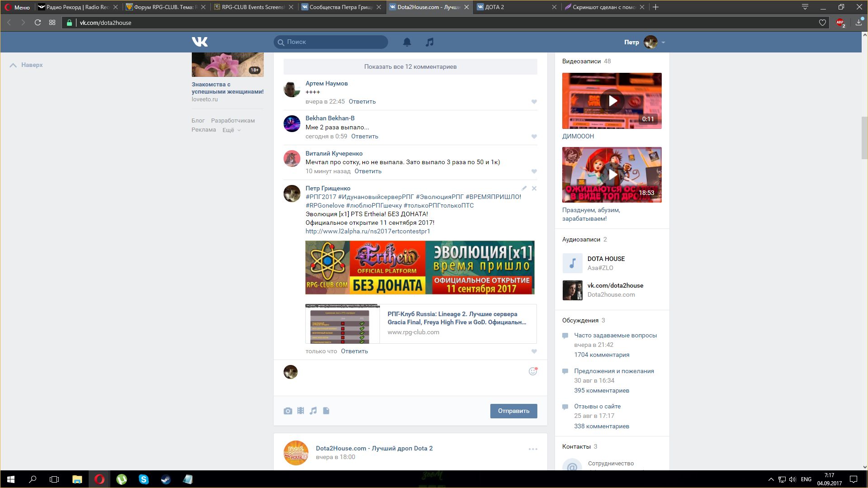This screenshot has height=488, width=868.
Task: Open the music note icon in VK header
Action: point(429,42)
